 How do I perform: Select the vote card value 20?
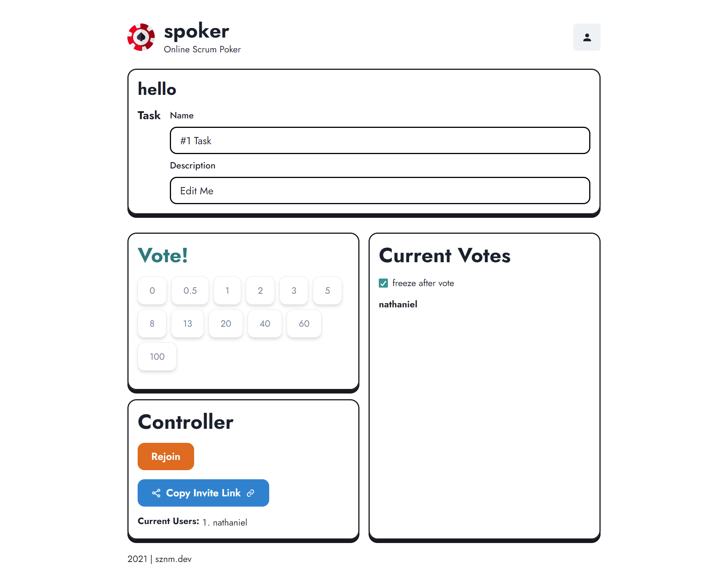[226, 323]
